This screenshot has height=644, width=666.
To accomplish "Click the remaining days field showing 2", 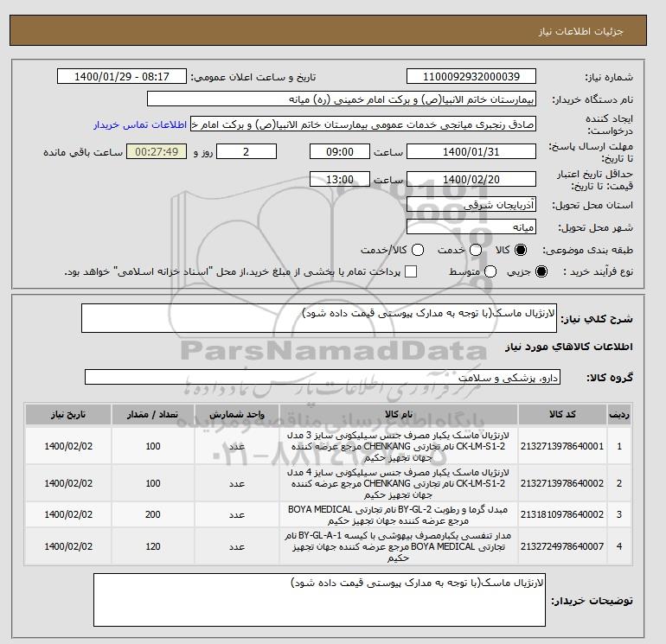I will [247, 151].
